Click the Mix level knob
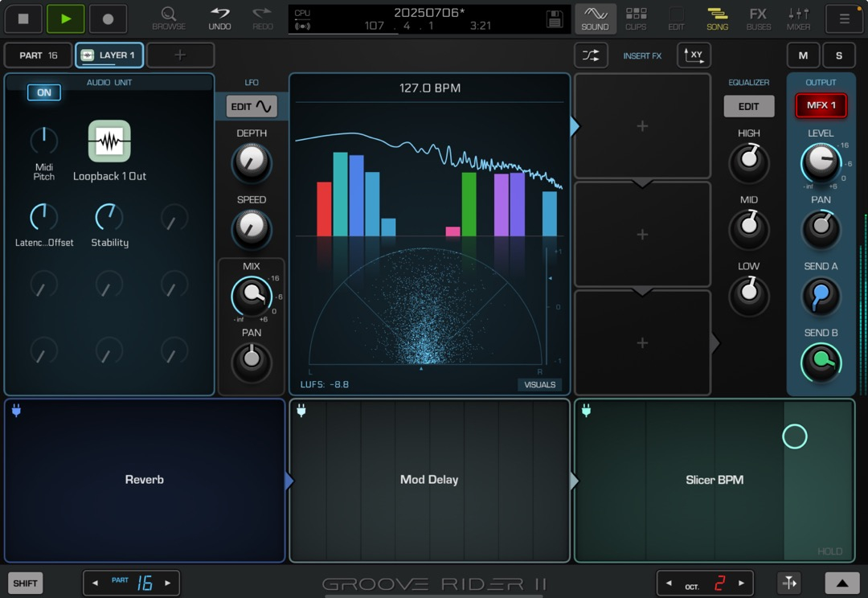 [x=252, y=295]
